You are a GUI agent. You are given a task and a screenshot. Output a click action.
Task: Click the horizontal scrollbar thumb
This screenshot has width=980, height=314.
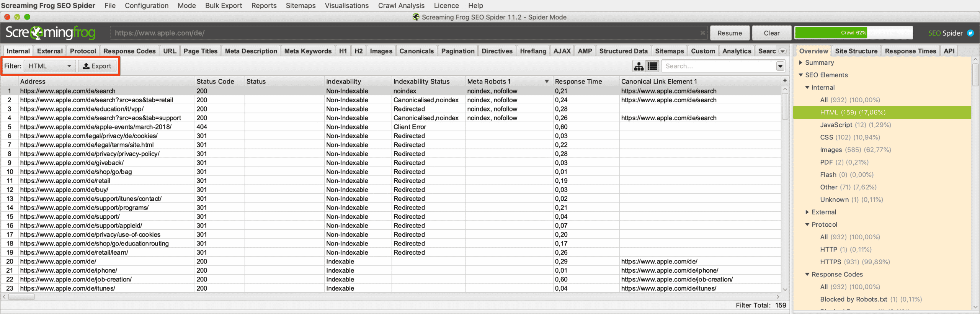[21, 297]
